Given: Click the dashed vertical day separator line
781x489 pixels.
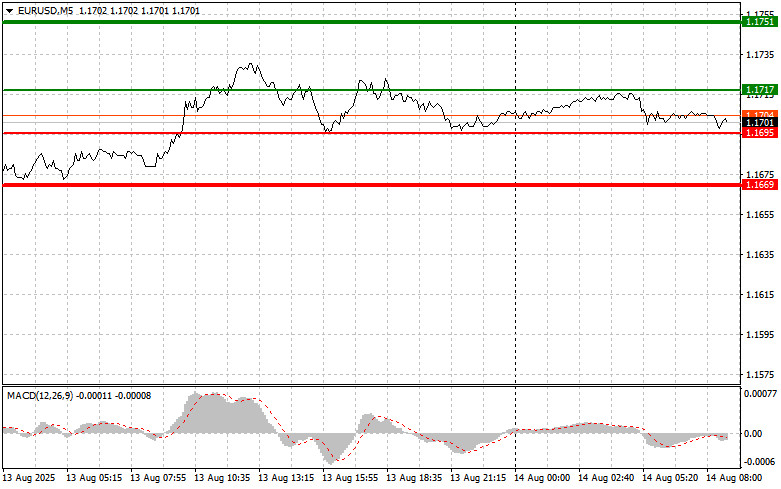Looking at the screenshot, I should coord(515,250).
